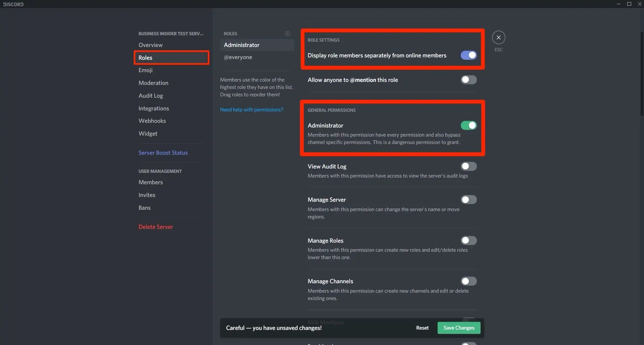Enable the Manage Channels permission
This screenshot has width=644, height=345.
click(x=469, y=281)
